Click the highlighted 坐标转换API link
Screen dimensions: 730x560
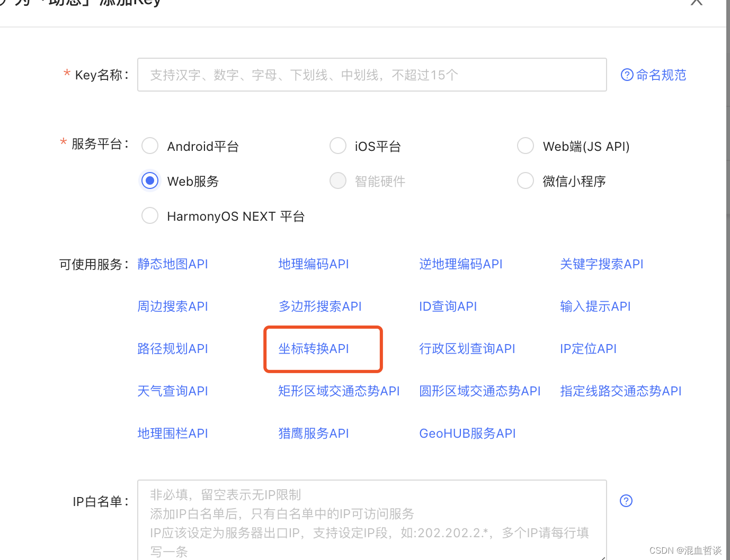313,349
